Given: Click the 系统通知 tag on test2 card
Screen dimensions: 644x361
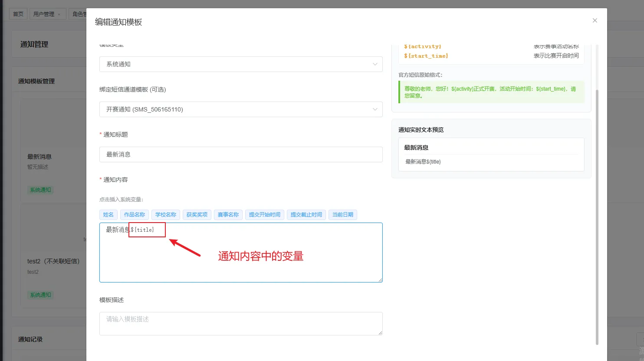Looking at the screenshot, I should coord(40,295).
